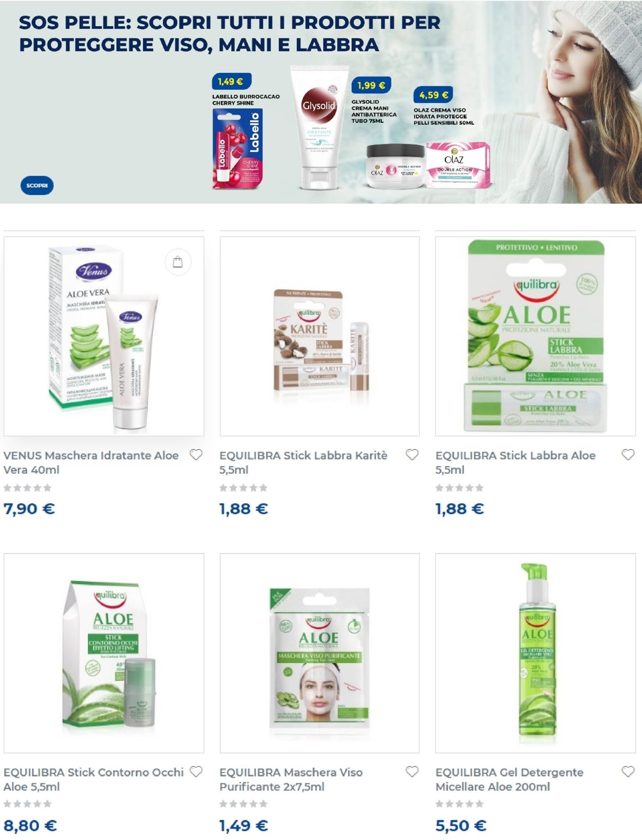Viewport: 642px width, 840px height.
Task: Open the VENUS Maschera Idratante Aloe Vera link
Action: click(x=91, y=462)
